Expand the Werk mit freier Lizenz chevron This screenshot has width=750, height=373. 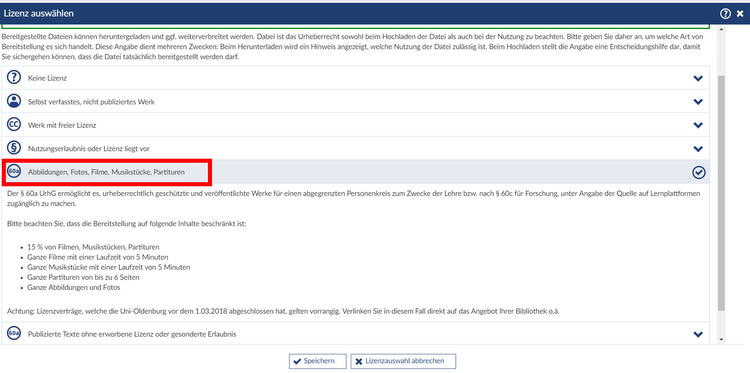[698, 125]
